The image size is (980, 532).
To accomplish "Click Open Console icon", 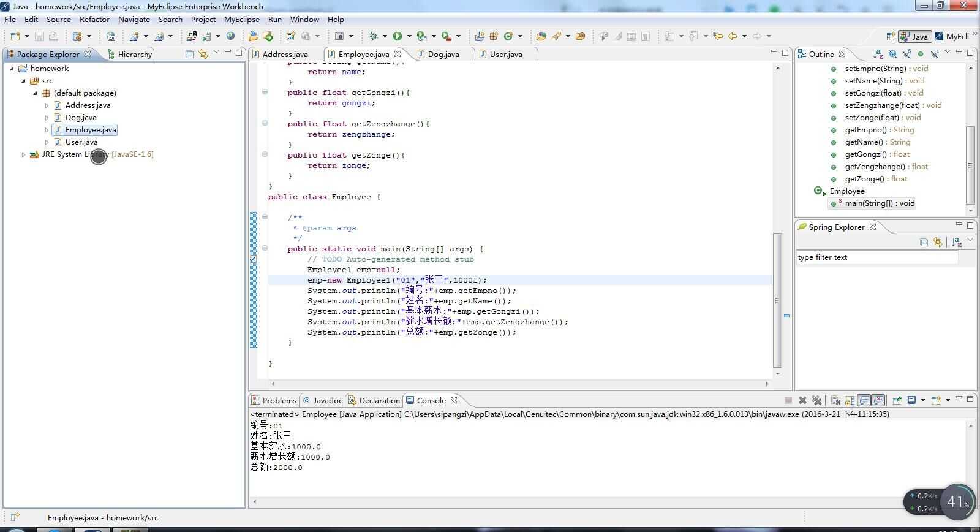I will click(936, 400).
